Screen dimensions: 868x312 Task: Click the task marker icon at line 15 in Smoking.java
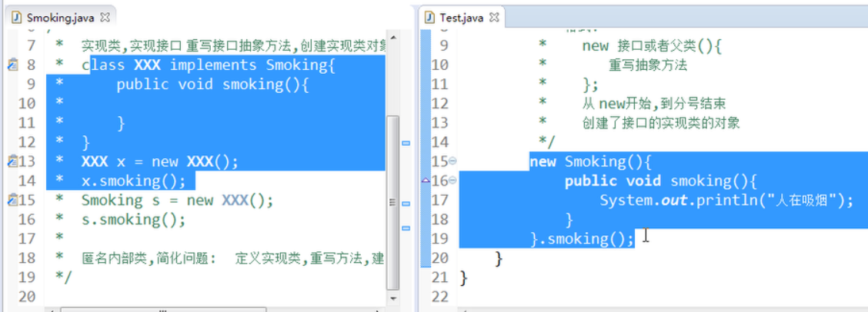(x=13, y=200)
